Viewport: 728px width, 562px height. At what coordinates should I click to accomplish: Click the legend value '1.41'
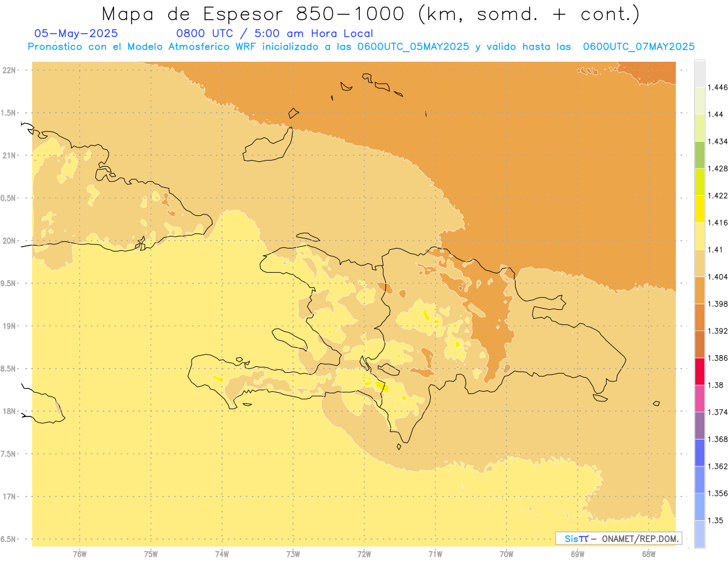coord(715,250)
